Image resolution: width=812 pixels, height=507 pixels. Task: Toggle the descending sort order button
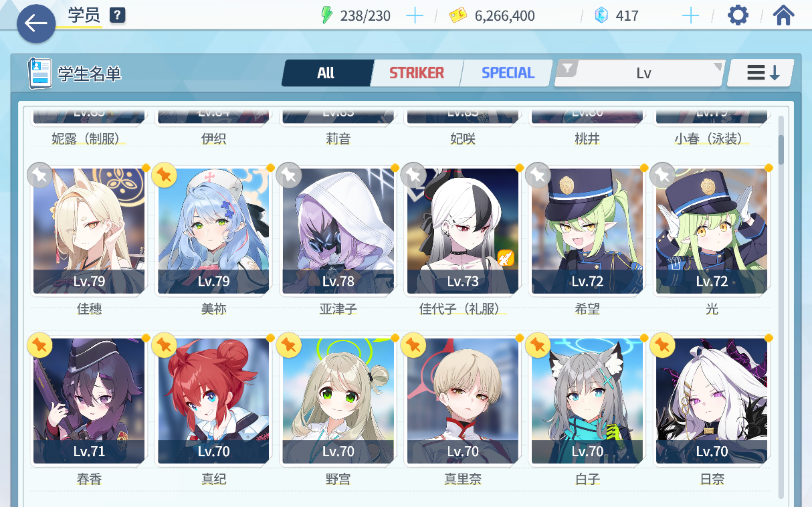click(760, 73)
